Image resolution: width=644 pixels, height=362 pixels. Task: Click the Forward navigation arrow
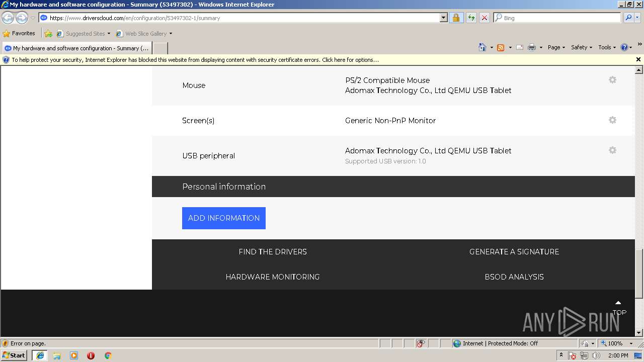click(x=22, y=18)
